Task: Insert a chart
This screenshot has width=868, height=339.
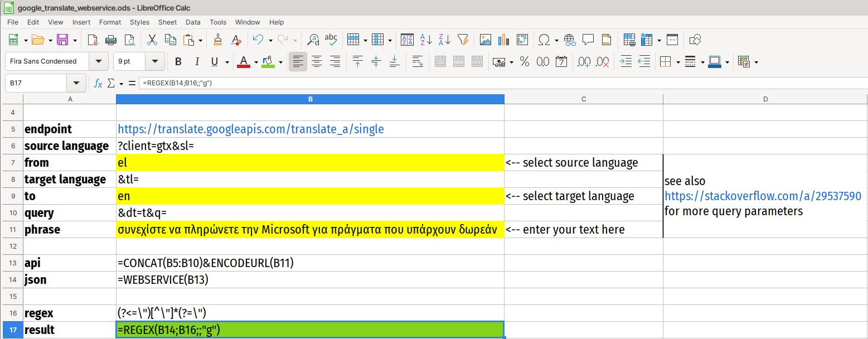Action: coord(502,40)
